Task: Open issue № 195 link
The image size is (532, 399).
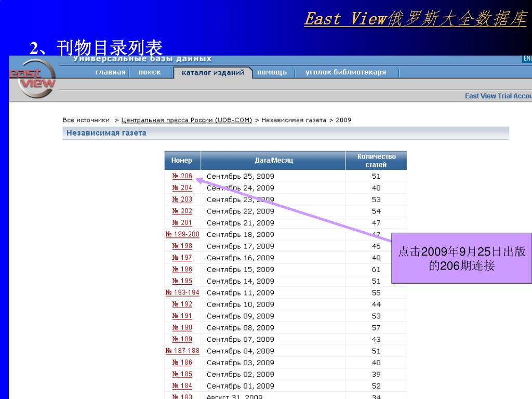Action: [x=182, y=281]
